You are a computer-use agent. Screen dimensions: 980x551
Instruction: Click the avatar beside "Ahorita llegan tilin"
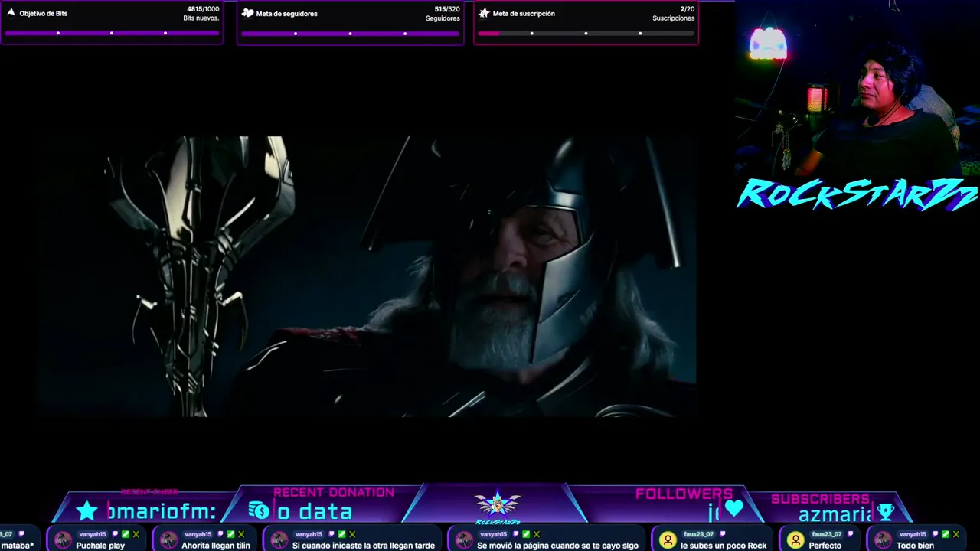pyautogui.click(x=168, y=540)
